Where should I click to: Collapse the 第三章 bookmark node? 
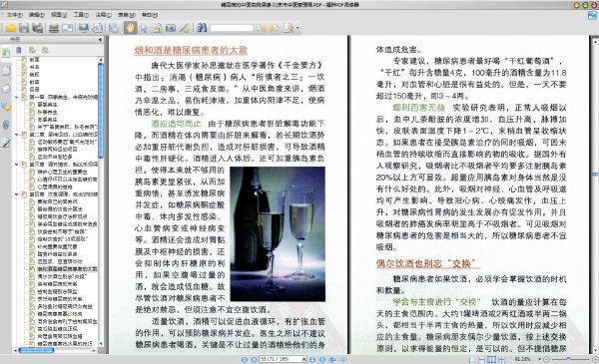click(x=16, y=165)
